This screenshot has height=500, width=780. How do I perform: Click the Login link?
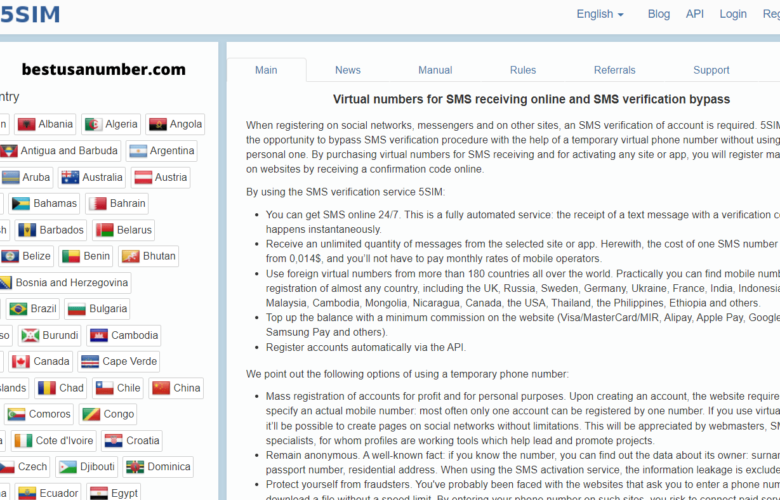tap(733, 14)
